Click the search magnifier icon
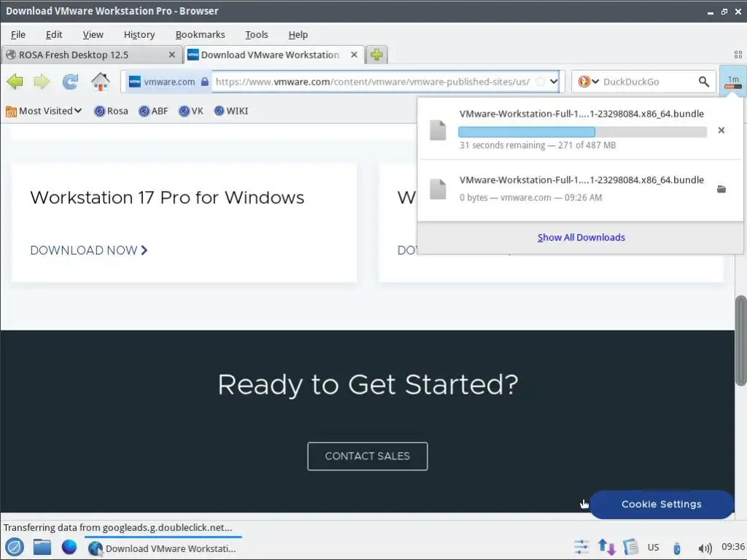The image size is (747, 560). [x=704, y=82]
